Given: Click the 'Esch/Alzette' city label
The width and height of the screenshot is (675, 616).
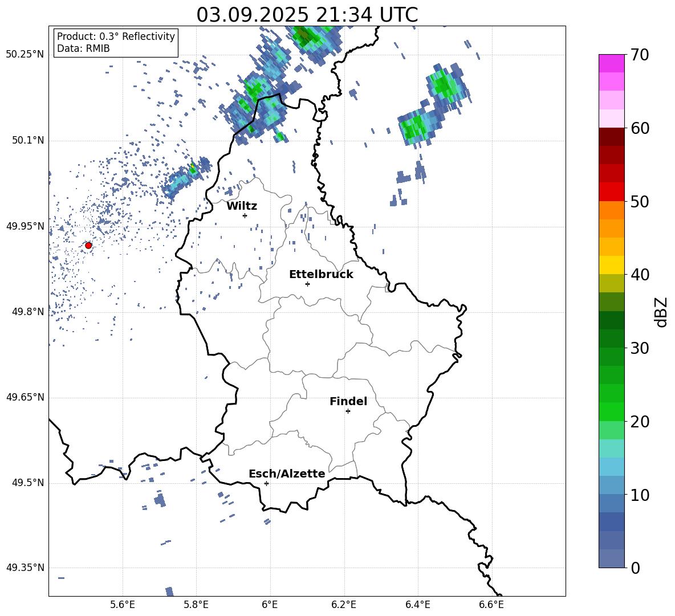Looking at the screenshot, I should point(287,473).
